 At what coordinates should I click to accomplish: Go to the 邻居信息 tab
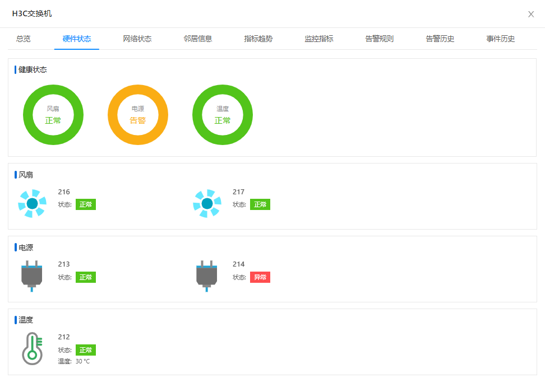198,39
